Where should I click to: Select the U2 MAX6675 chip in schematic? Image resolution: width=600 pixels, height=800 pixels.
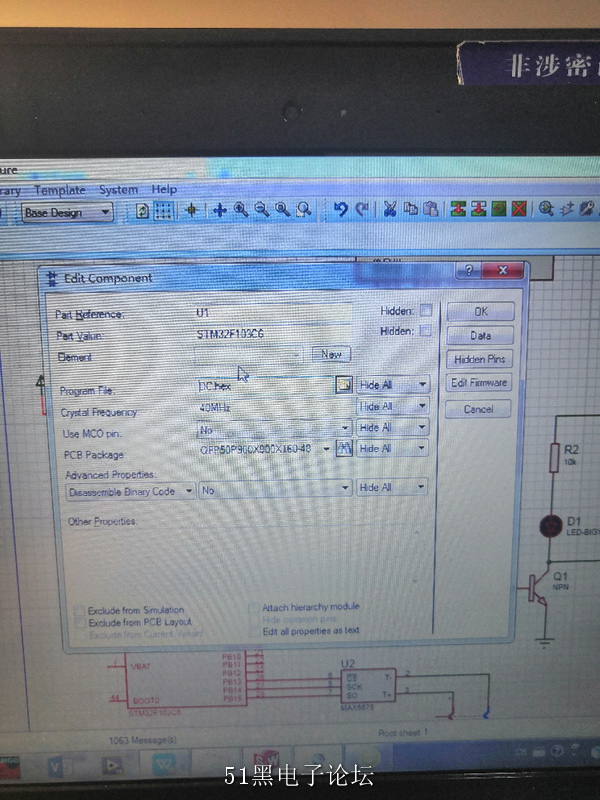[368, 686]
